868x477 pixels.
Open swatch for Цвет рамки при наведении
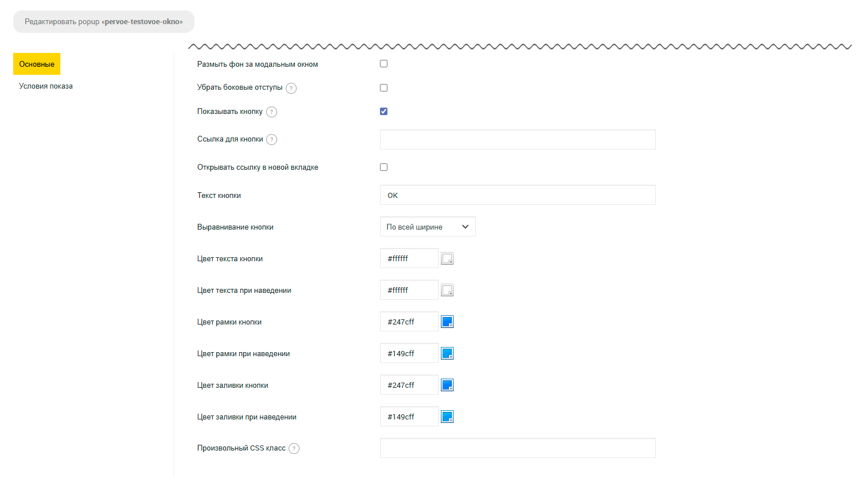point(447,354)
